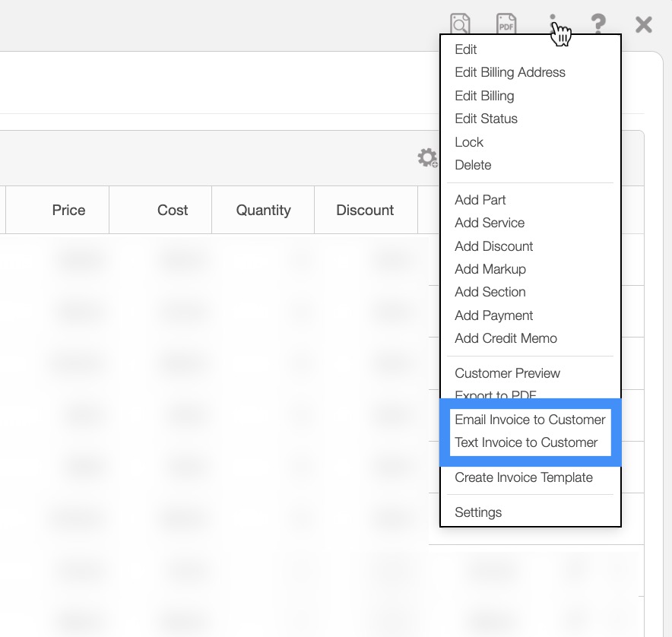Viewport: 672px width, 637px height.
Task: Select Add Service from menu
Action: [490, 223]
